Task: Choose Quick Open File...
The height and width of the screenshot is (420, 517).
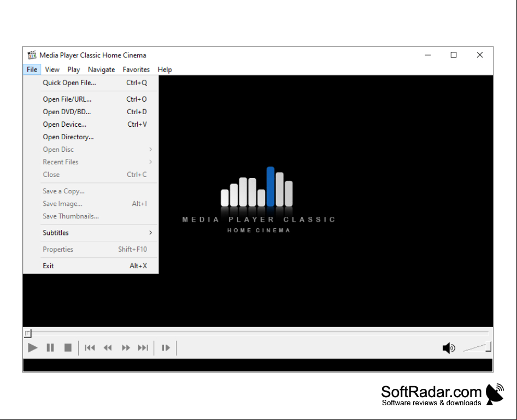Action: (x=91, y=82)
